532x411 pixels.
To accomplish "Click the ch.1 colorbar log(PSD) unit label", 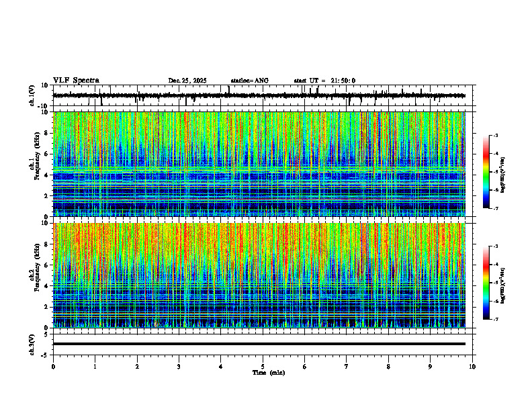I will [x=504, y=175].
